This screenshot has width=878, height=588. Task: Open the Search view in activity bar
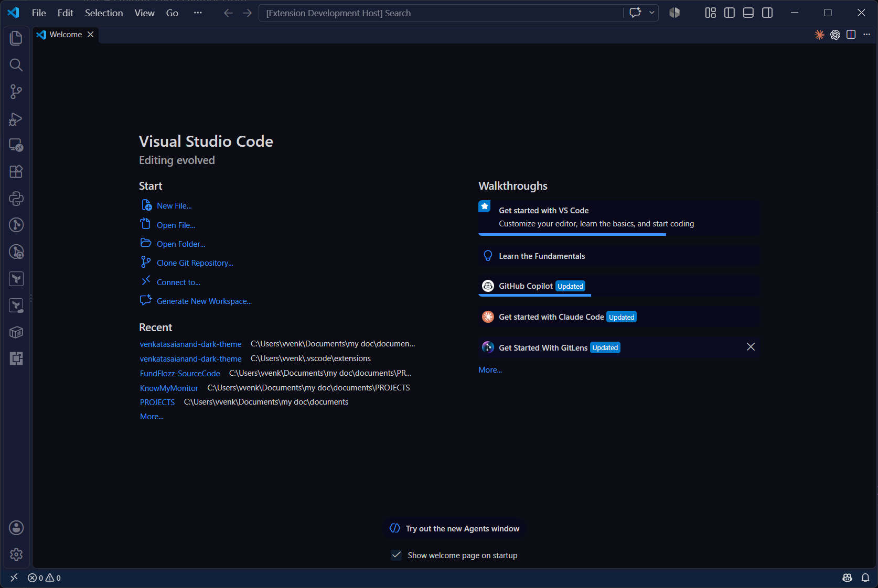16,65
